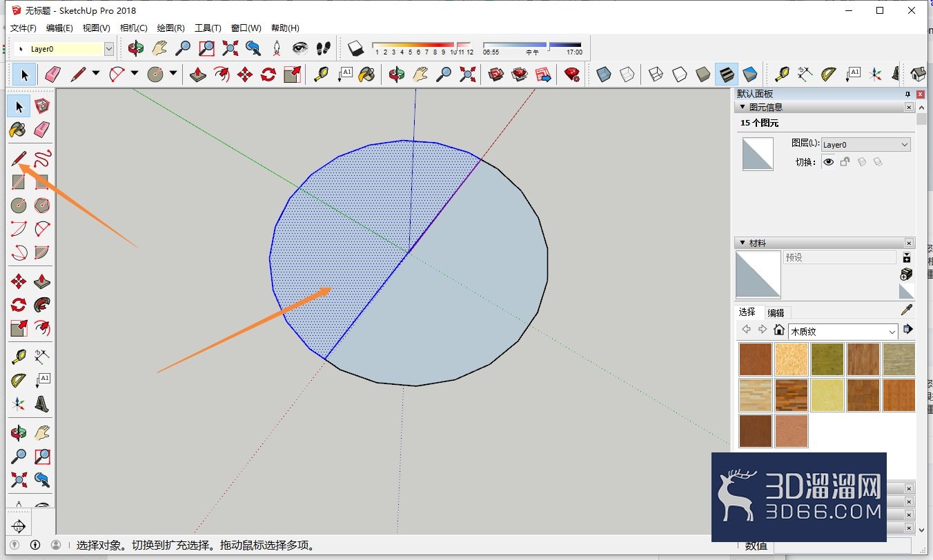Open the 木质纹 material library dropdown
This screenshot has width=933, height=560.
click(843, 331)
